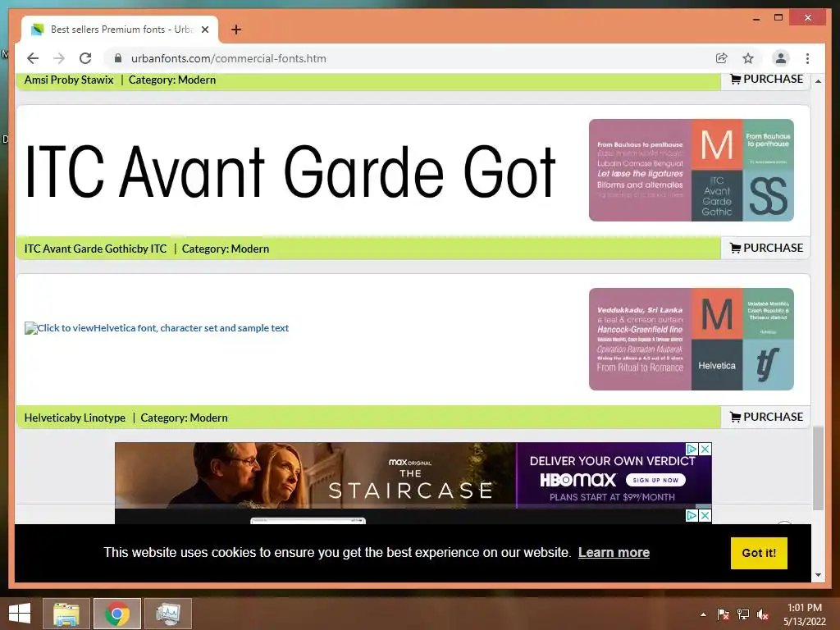840x630 pixels.
Task: Purchase the Helvetica font
Action: point(766,417)
